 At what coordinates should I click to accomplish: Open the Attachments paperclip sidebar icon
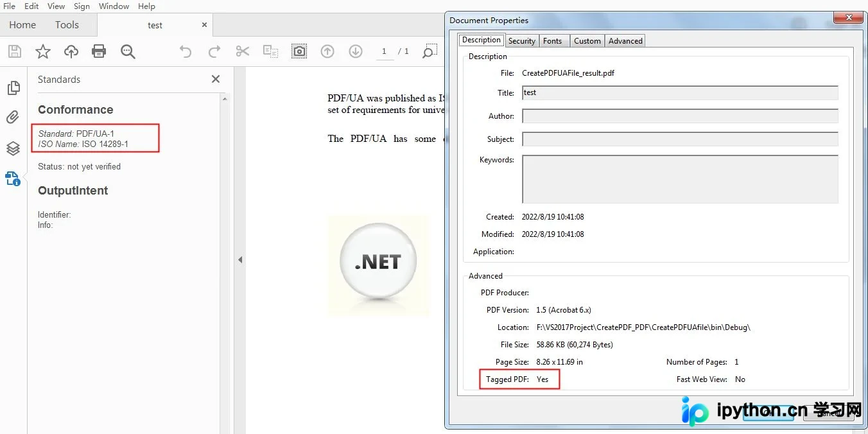[13, 117]
